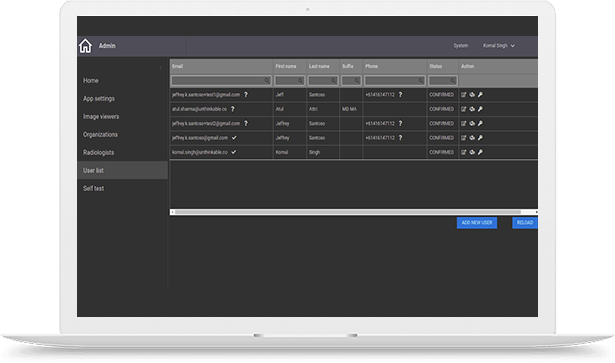
Task: Click the ADD NEW USER button
Action: click(x=477, y=223)
